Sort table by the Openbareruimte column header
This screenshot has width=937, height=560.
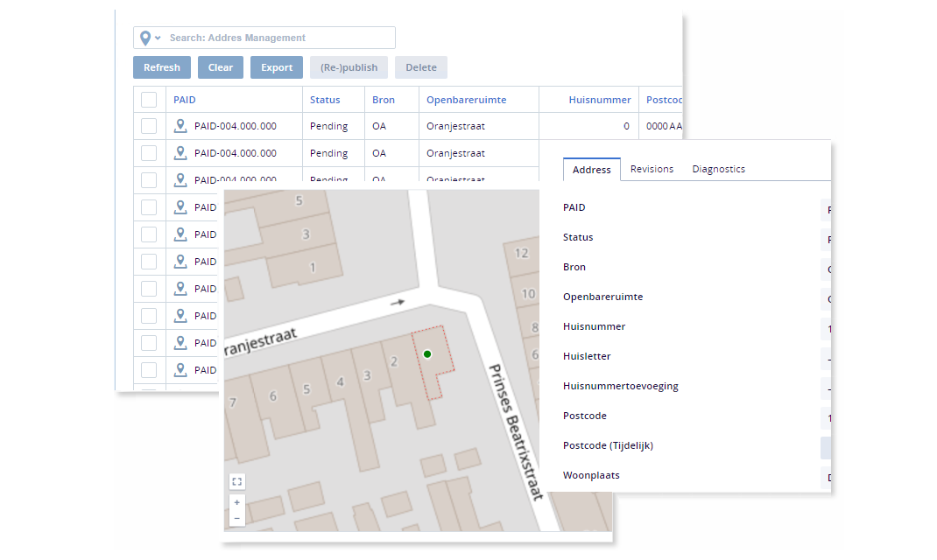pos(466,100)
